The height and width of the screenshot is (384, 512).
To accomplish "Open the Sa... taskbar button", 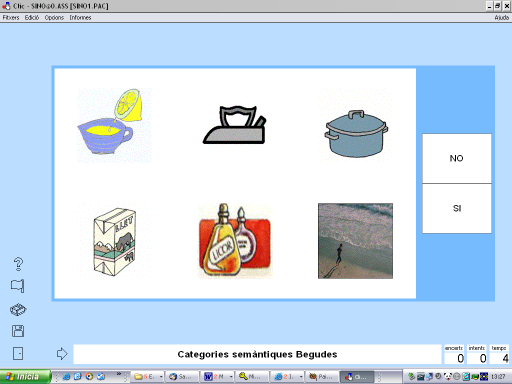I will 182,377.
